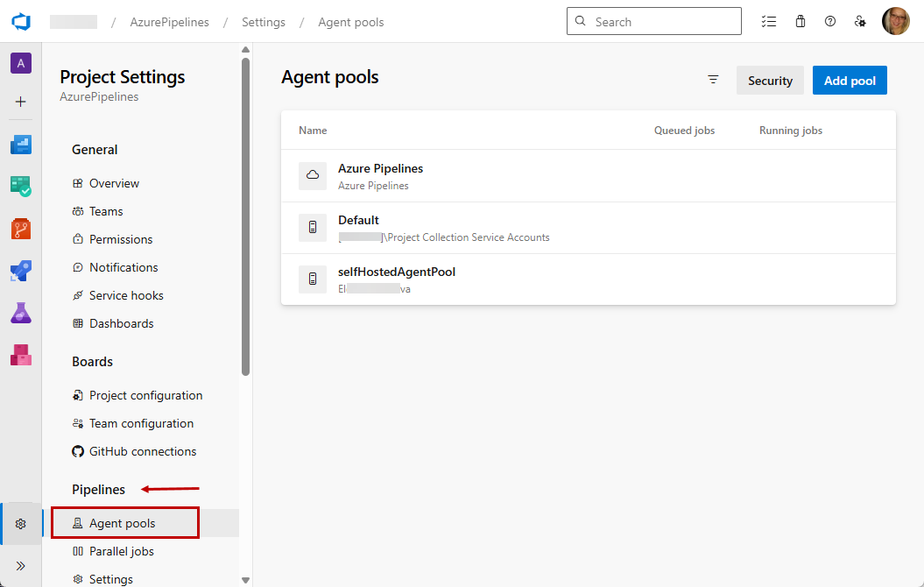Click the Name column header

click(313, 131)
